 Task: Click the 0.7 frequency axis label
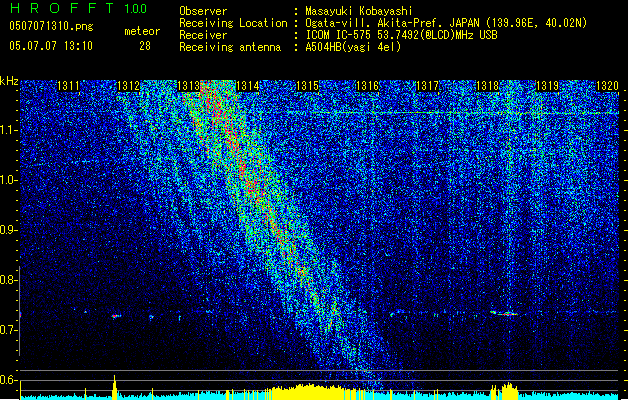[8, 330]
